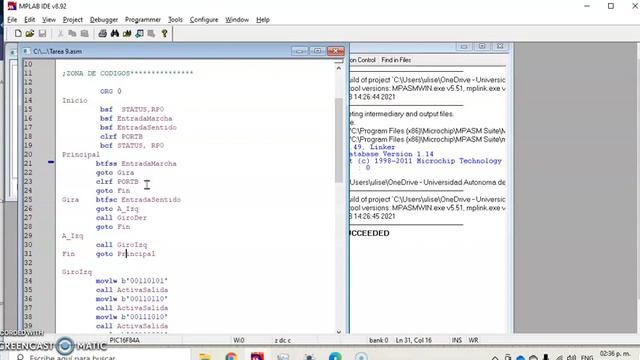640x360 pixels.
Task: Click the 'GiroIzq' label on line 33
Action: point(77,272)
